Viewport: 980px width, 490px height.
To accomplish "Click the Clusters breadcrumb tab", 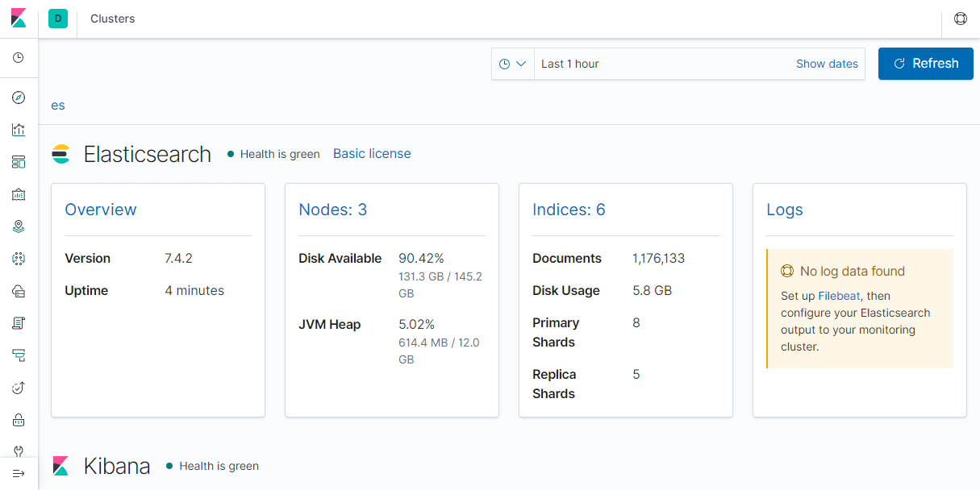I will [x=112, y=18].
